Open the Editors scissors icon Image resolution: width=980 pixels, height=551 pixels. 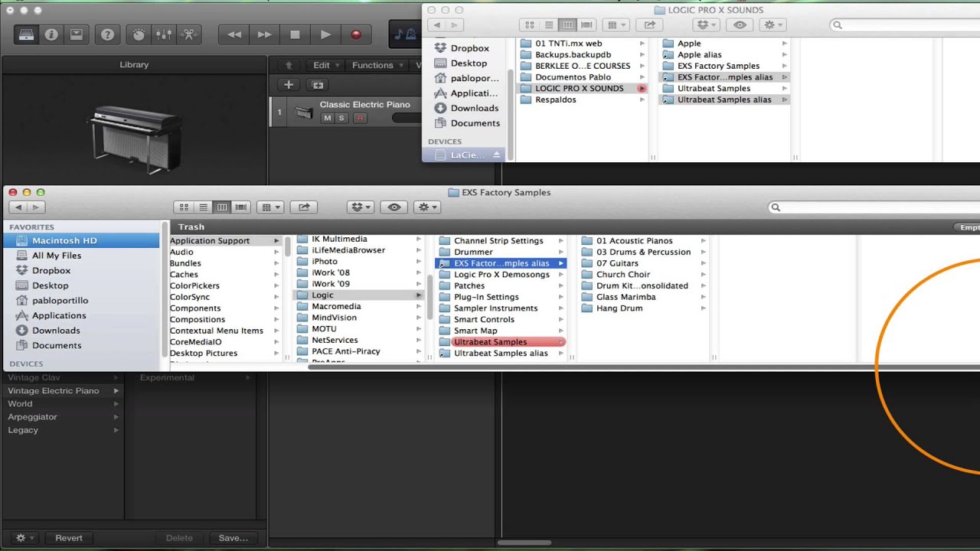click(189, 34)
